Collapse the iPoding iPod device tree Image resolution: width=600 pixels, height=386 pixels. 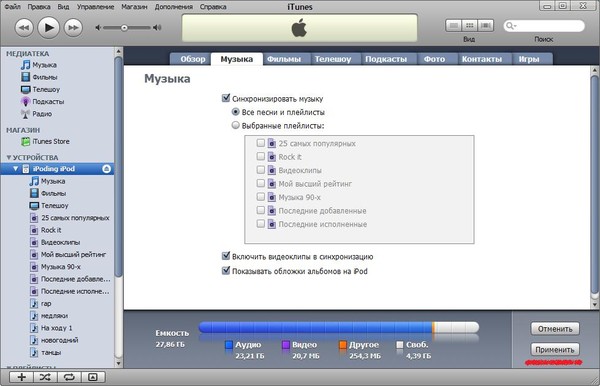click(x=16, y=169)
